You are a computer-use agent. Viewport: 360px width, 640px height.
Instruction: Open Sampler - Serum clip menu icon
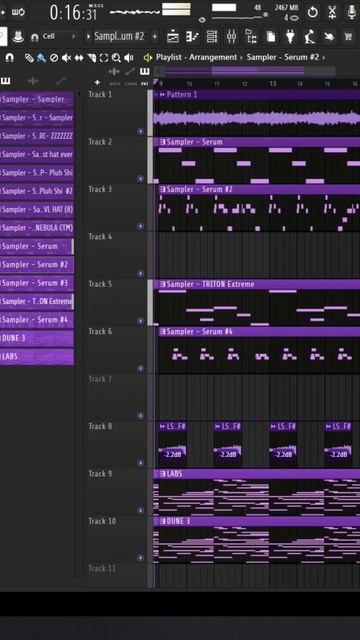(x=162, y=142)
